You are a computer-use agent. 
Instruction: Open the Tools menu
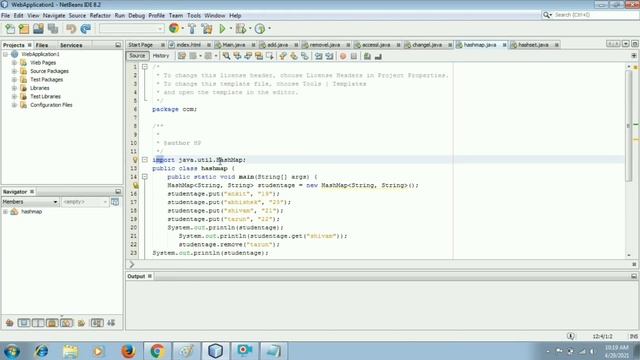pos(194,16)
